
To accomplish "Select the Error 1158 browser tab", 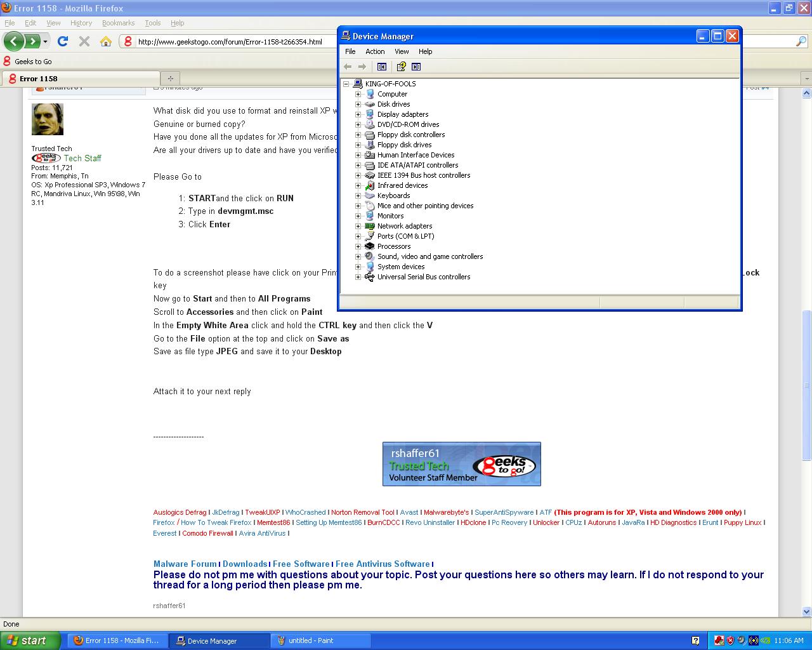I will pyautogui.click(x=81, y=78).
